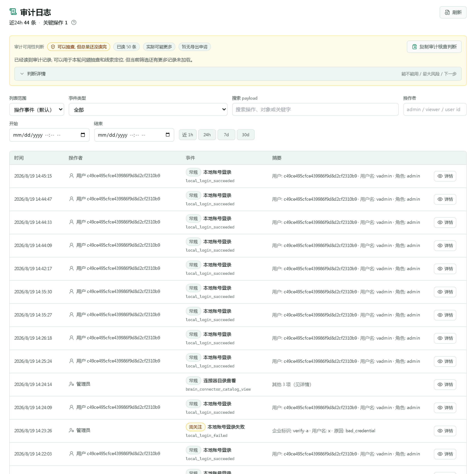Open details for the 14:35:27 row

point(445,315)
